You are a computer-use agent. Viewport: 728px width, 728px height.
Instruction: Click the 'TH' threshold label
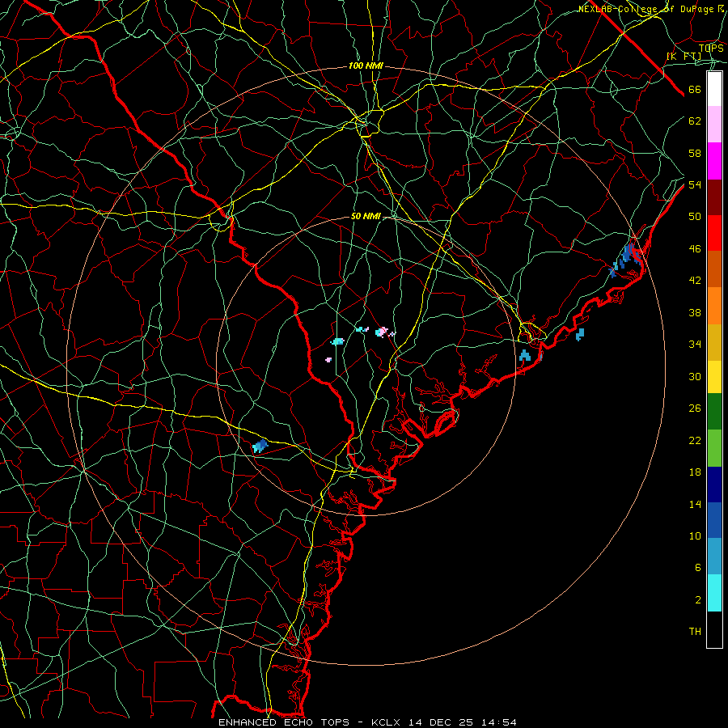[695, 632]
